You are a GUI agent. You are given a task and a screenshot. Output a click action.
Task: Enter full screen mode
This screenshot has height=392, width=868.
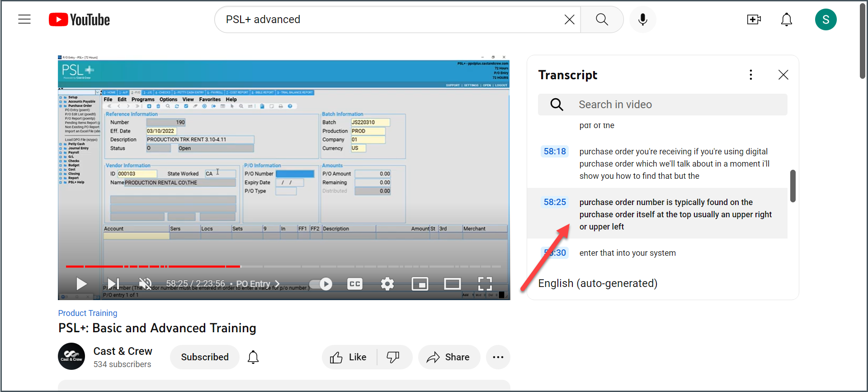click(x=485, y=284)
